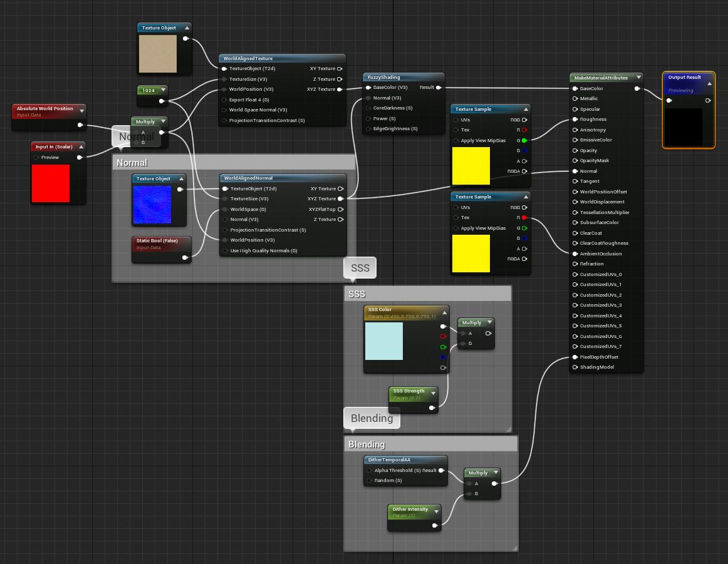
Task: Click XYZ Texture output pin on WorldAlignedTexture
Action: (340, 90)
